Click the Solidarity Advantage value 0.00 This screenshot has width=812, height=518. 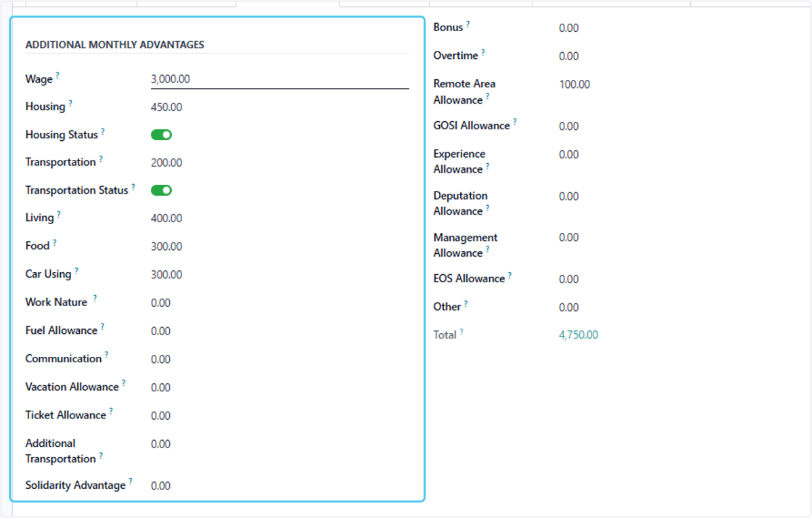[x=161, y=485]
